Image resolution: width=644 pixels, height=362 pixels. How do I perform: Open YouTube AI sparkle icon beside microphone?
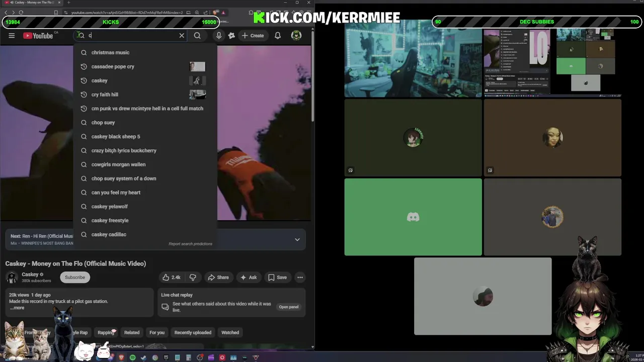[232, 36]
